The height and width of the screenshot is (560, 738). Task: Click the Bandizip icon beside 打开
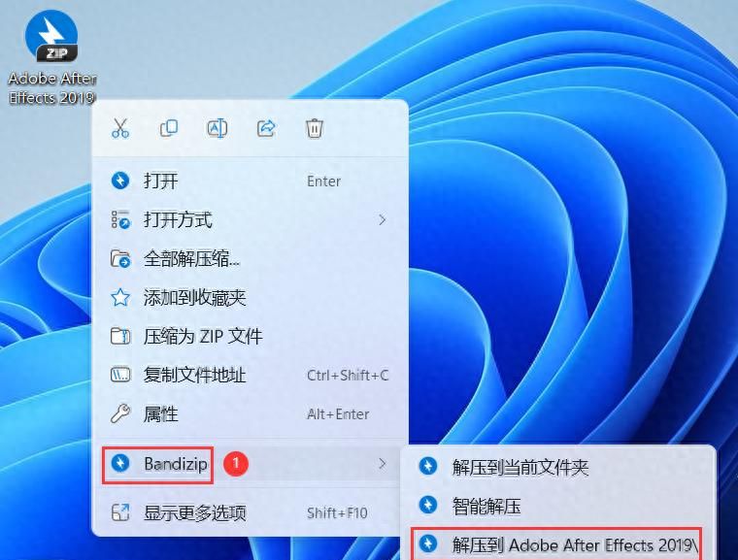point(120,181)
